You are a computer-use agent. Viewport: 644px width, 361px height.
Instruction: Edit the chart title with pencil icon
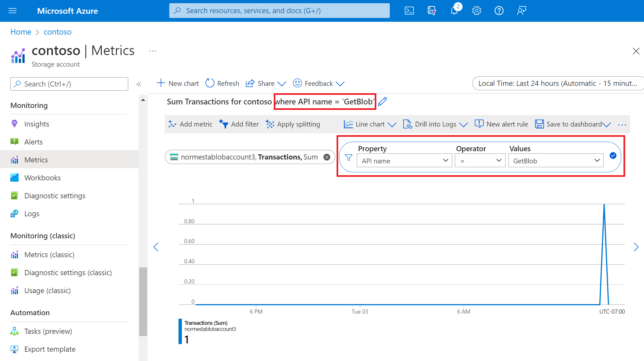[x=382, y=102]
